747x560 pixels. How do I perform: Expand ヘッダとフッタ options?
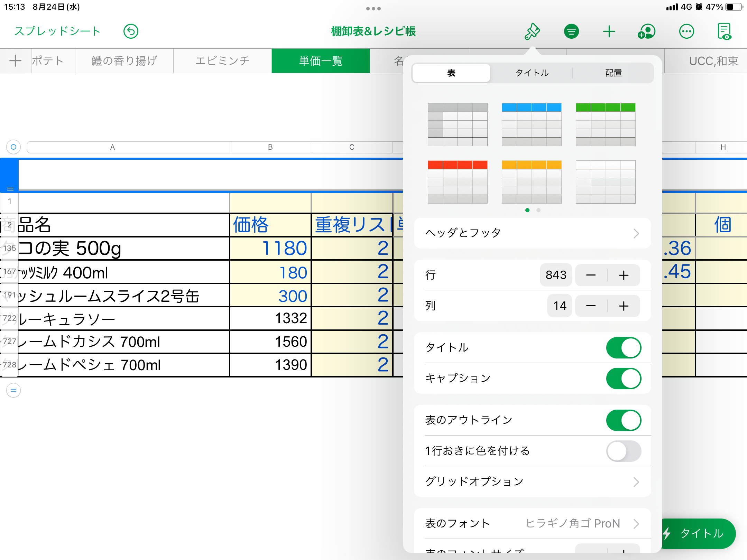(x=532, y=233)
